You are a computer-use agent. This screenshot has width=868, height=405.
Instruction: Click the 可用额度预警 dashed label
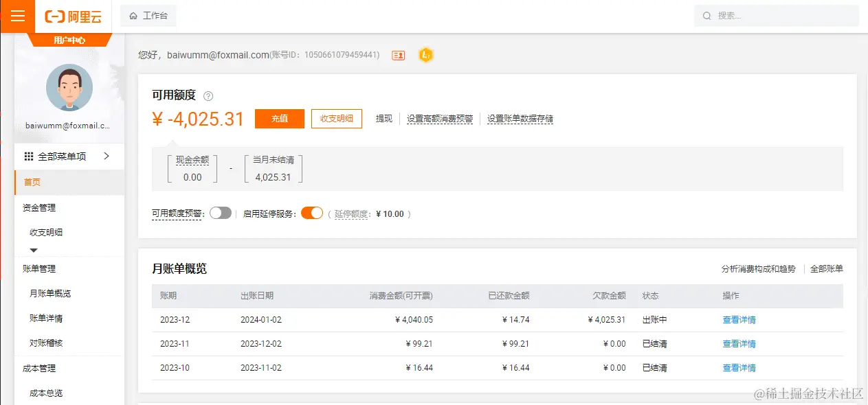pos(178,214)
